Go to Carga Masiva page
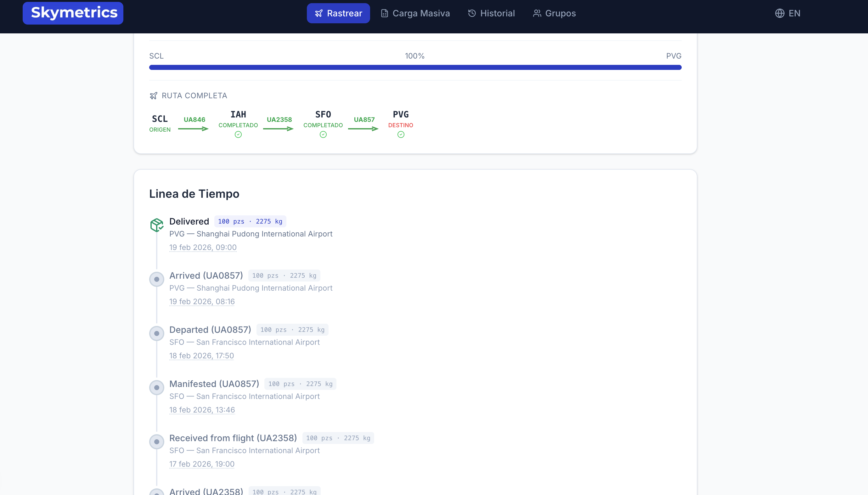The image size is (868, 495). [x=415, y=13]
